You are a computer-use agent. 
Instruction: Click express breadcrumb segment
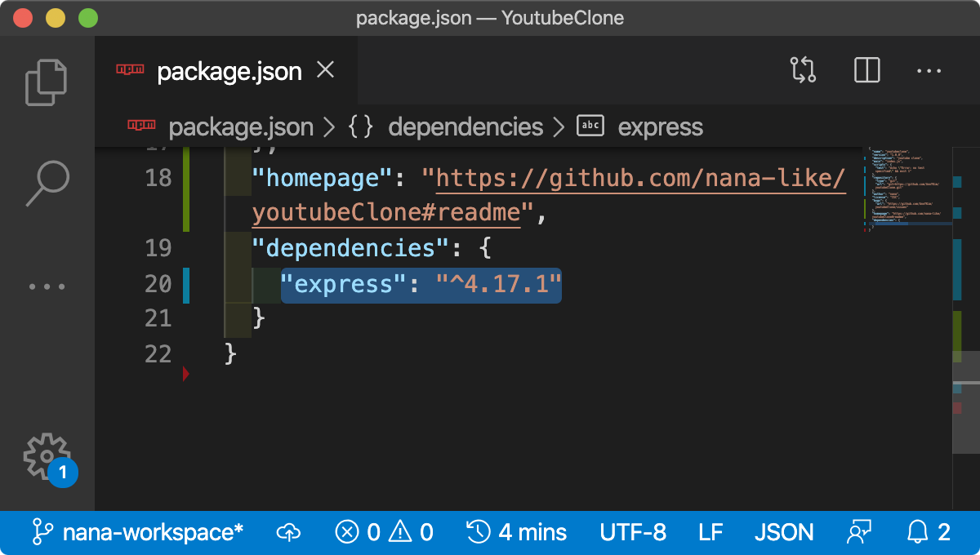(x=660, y=127)
